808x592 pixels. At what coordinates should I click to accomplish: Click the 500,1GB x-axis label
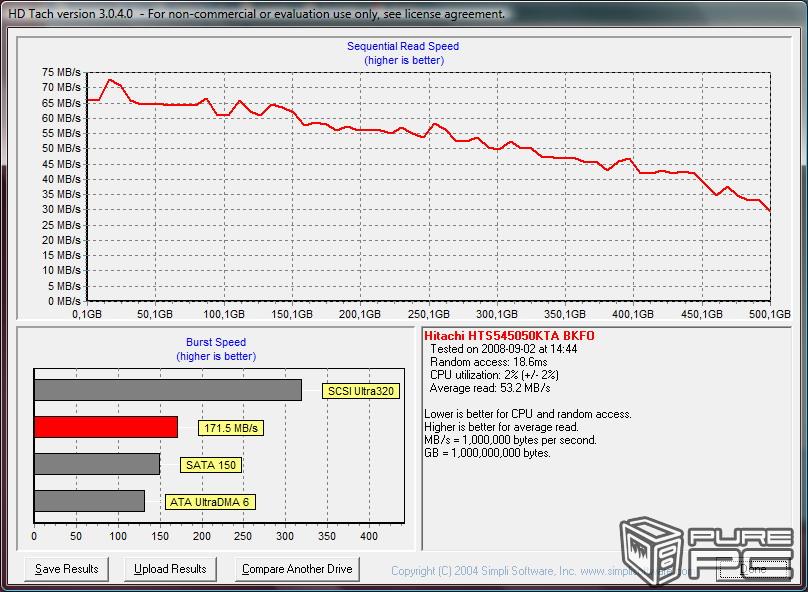(x=770, y=314)
